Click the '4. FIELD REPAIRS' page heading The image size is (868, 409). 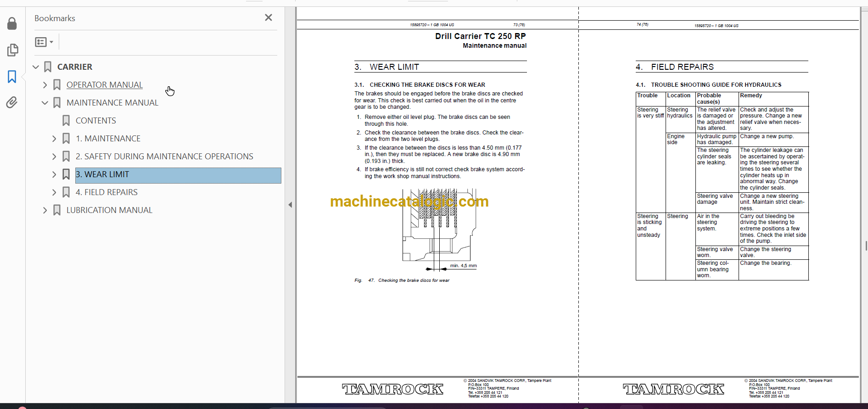coord(675,67)
